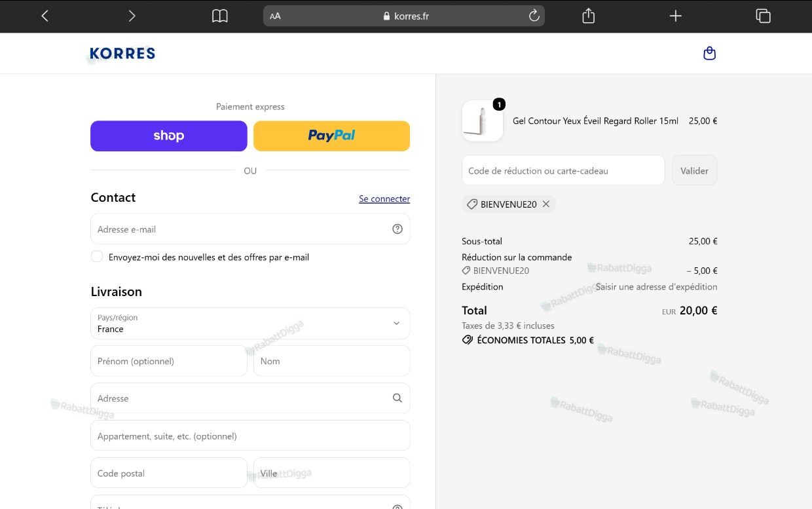The width and height of the screenshot is (812, 509).
Task: Click the Total amount 20,00 €
Action: click(698, 311)
